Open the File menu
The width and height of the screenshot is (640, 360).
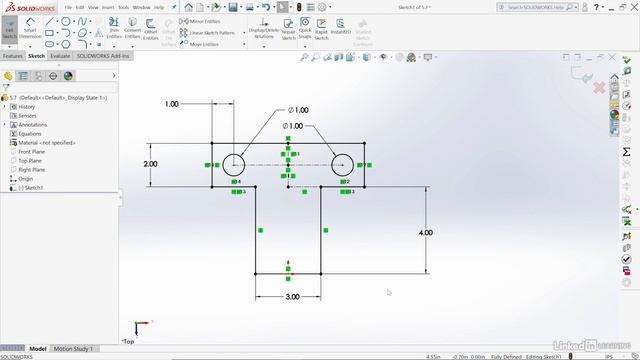pyautogui.click(x=68, y=7)
